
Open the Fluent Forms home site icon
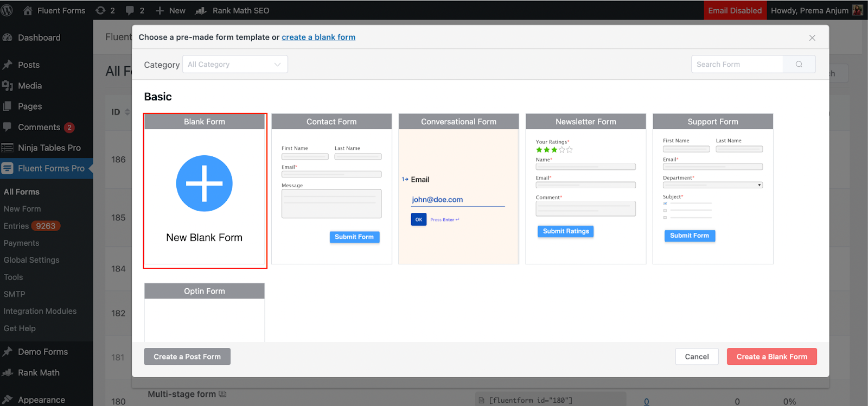coord(28,10)
